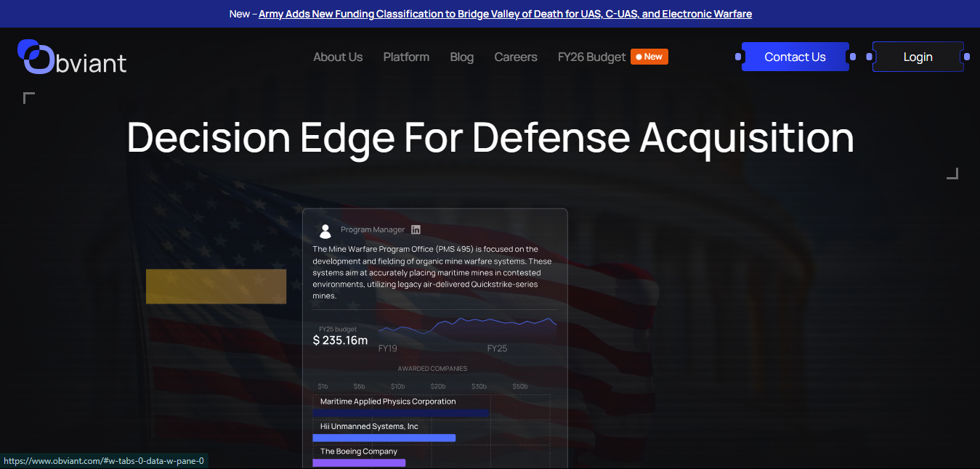This screenshot has width=980, height=469.
Task: Click the orange New badge
Action: (649, 57)
